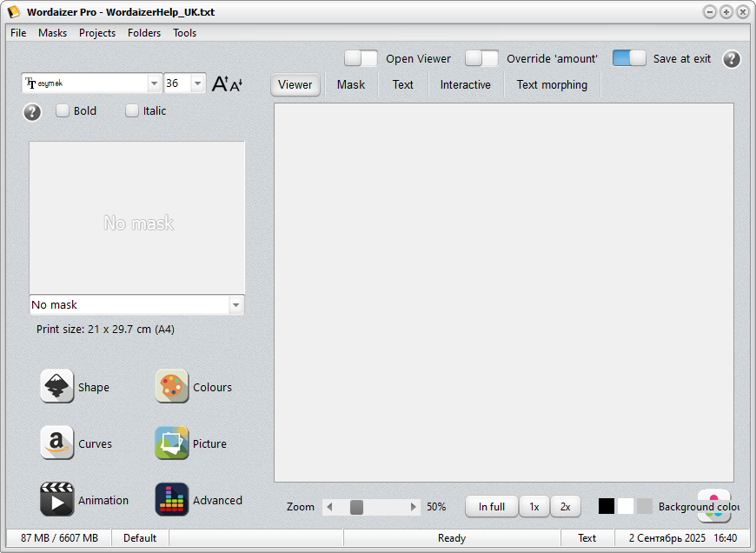Open the Animation clapperboard icon
756x553 pixels.
coord(56,499)
